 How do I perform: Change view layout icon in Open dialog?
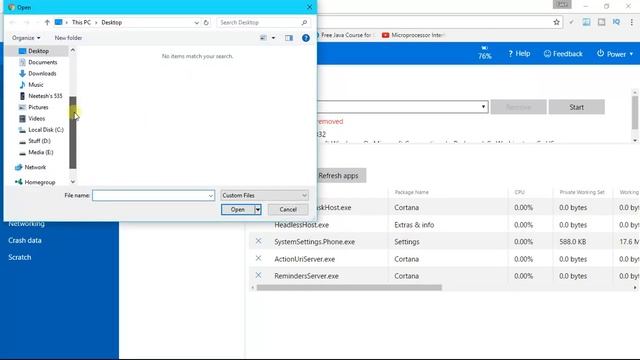[x=263, y=38]
